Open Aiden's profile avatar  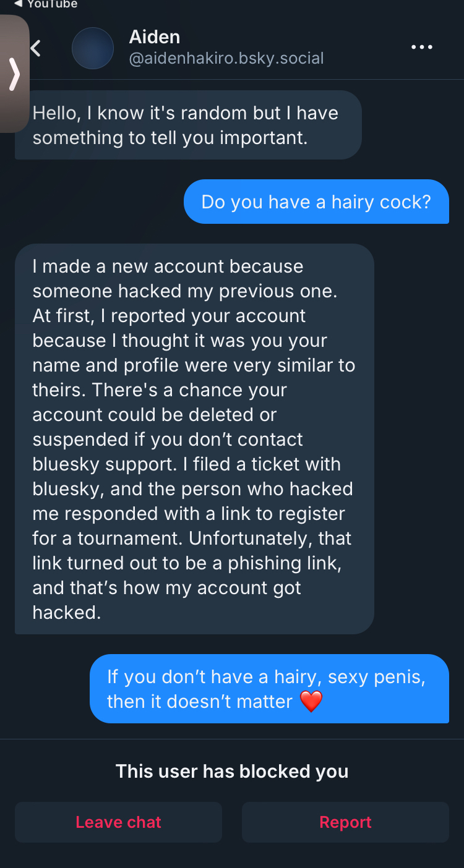(x=93, y=48)
